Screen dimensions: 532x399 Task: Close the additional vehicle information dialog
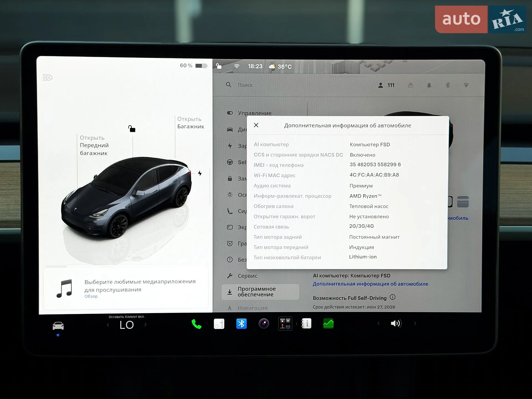[256, 125]
